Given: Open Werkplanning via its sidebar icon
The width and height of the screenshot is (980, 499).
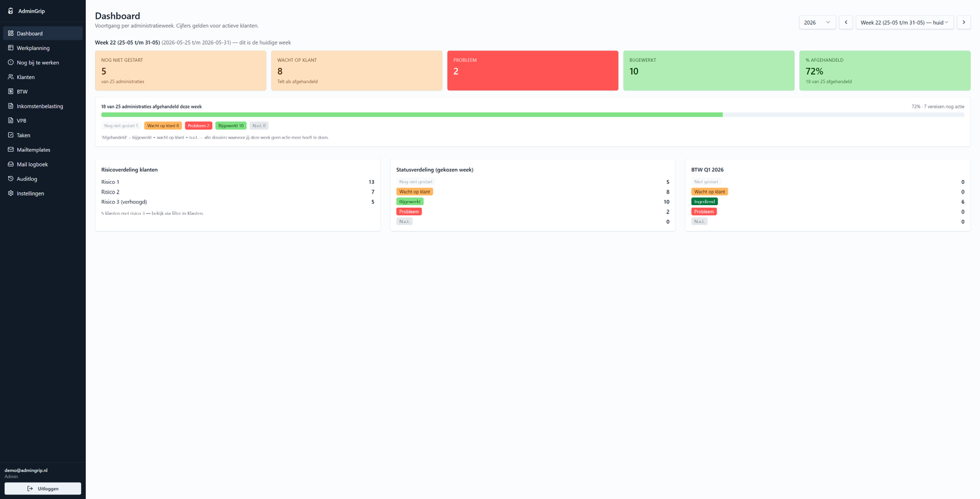Looking at the screenshot, I should point(10,48).
